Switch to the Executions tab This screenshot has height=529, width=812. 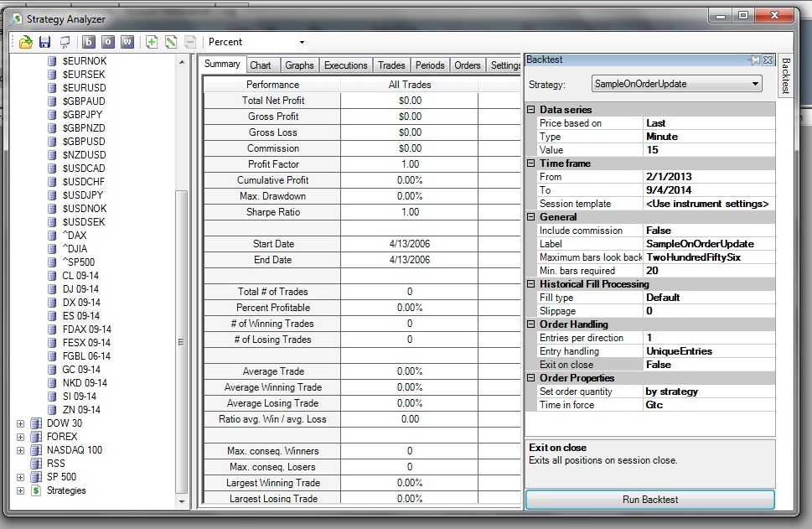pos(345,65)
